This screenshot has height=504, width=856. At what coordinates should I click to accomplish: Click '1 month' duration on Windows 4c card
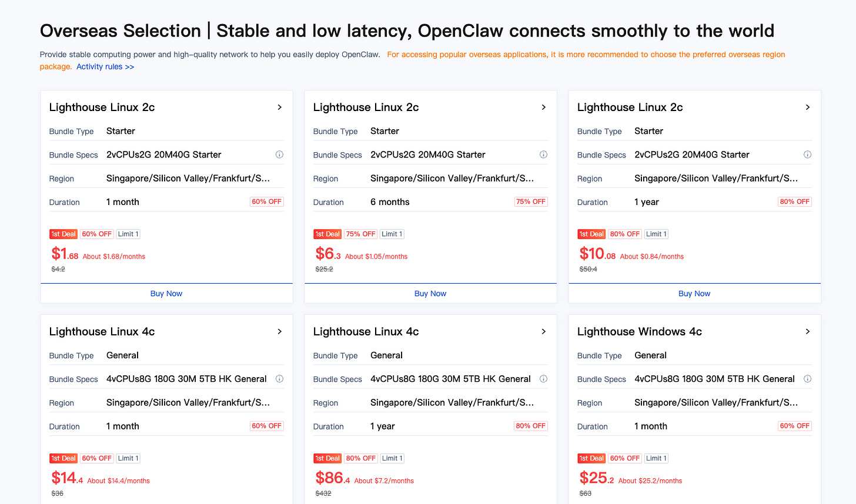click(651, 426)
